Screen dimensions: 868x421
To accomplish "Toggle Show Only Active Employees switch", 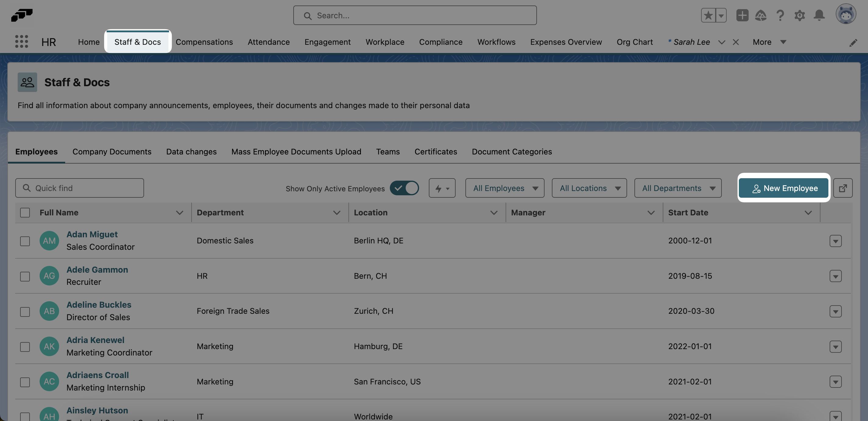I will point(404,188).
